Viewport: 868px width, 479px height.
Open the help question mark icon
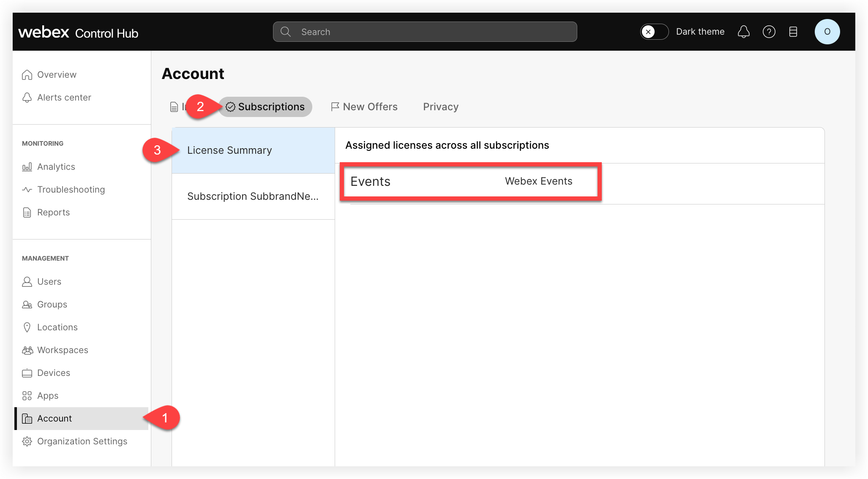click(769, 32)
